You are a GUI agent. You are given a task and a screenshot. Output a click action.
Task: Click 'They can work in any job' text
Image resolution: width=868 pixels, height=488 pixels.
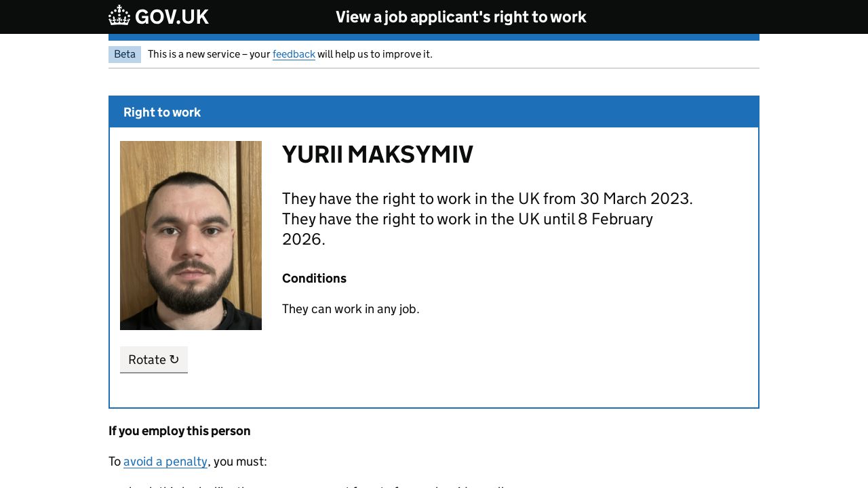click(351, 309)
